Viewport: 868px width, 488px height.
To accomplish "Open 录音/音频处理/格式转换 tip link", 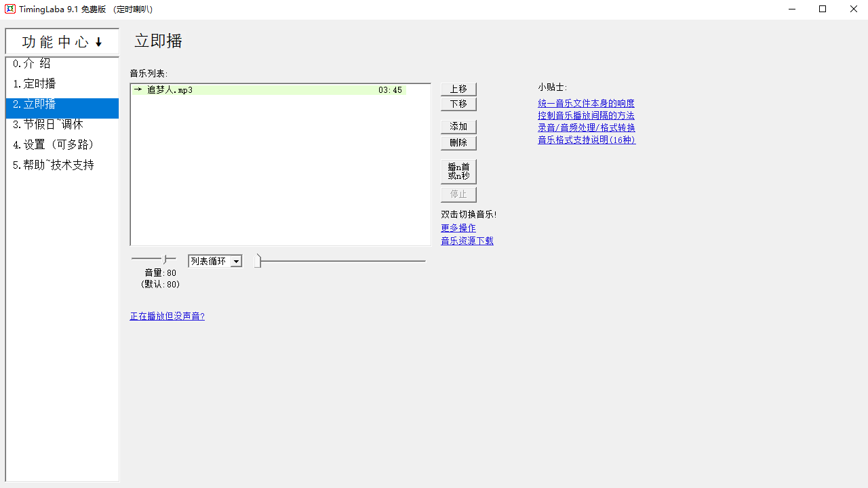I will tap(587, 128).
